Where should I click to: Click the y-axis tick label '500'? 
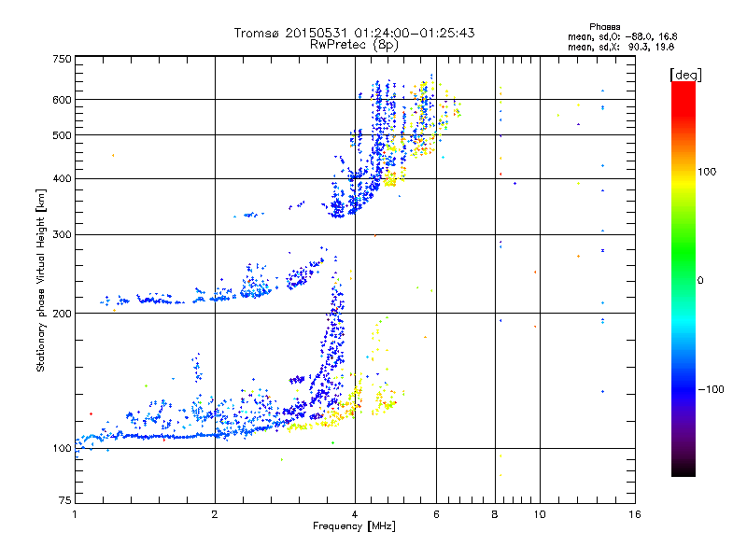62,135
